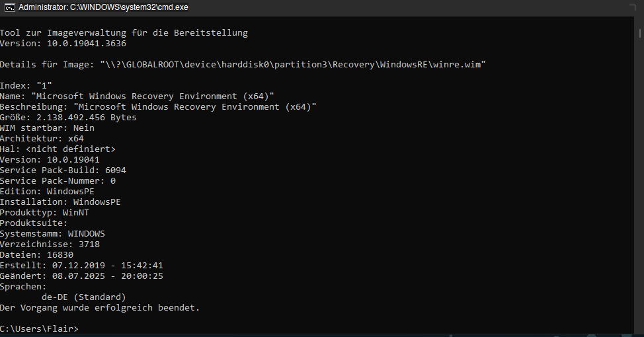Viewport: 644px width, 337px height.
Task: Click the Index "1" line
Action: pos(26,86)
